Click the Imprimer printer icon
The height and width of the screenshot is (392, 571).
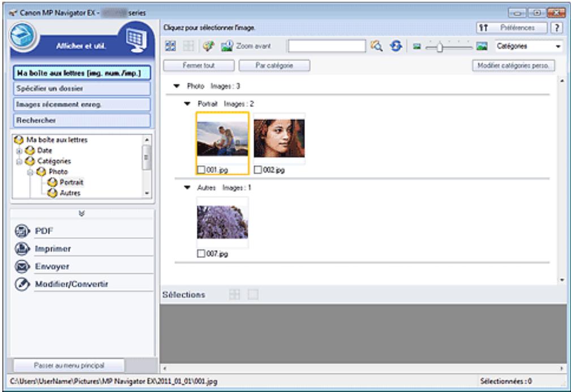click(22, 248)
